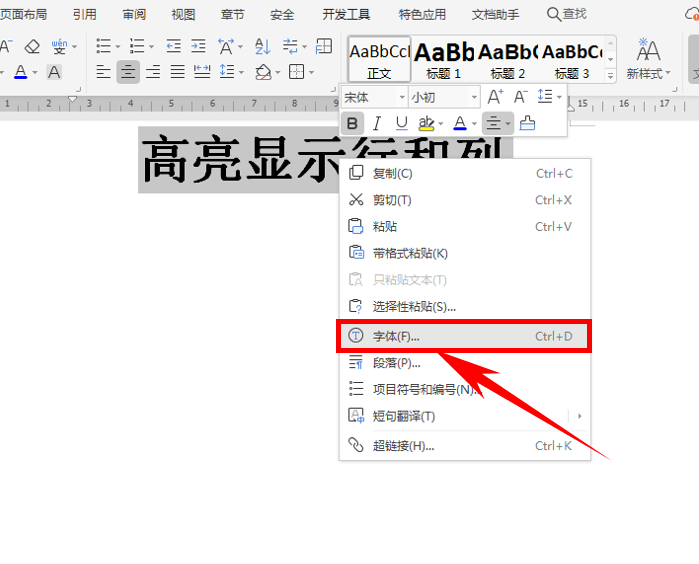Apply the 标题 2 heading style

[x=507, y=59]
